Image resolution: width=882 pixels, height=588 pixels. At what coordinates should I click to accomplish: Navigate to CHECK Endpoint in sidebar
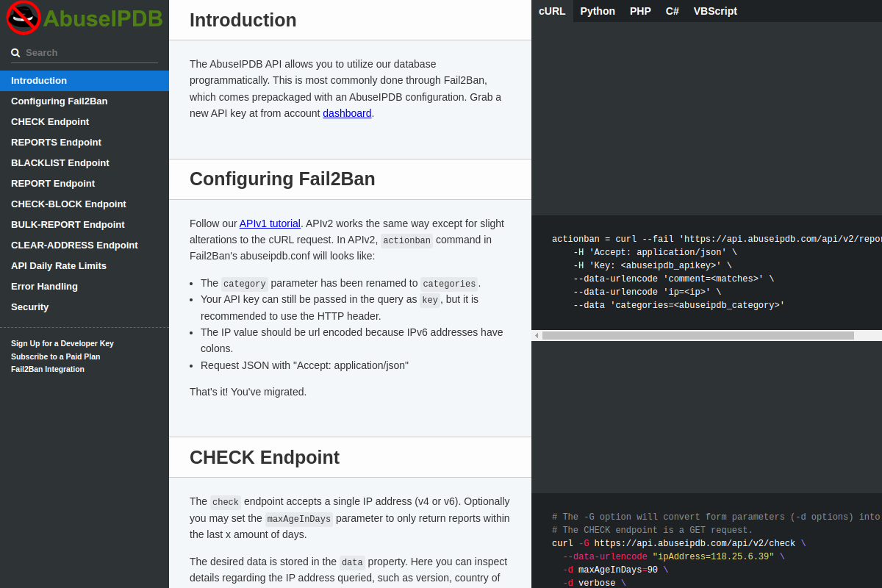tap(85, 122)
